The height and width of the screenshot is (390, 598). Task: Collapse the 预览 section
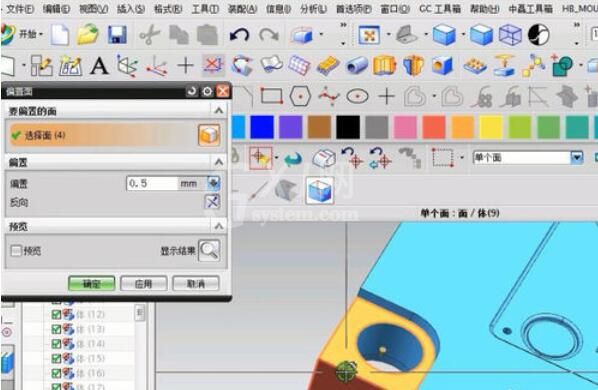coord(219,226)
